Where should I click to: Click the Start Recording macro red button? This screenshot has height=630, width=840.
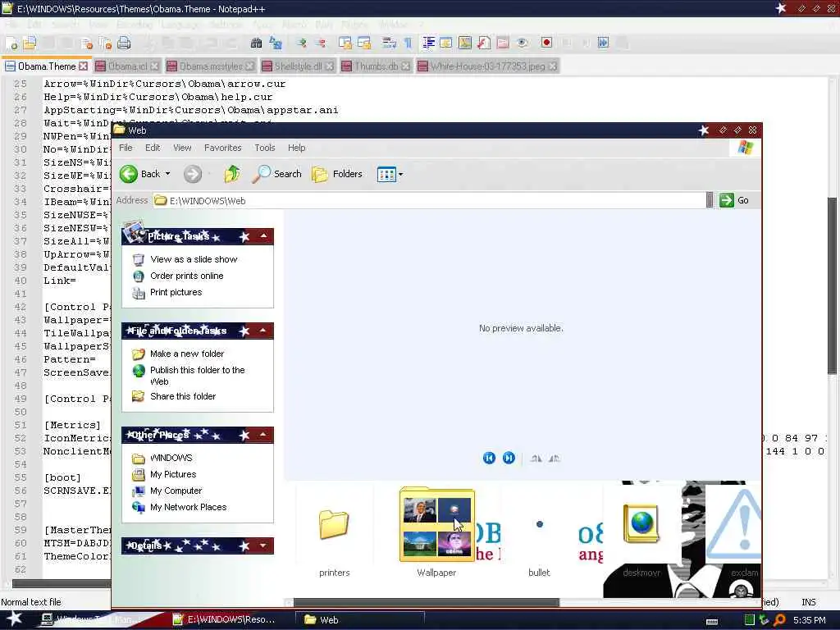point(546,43)
